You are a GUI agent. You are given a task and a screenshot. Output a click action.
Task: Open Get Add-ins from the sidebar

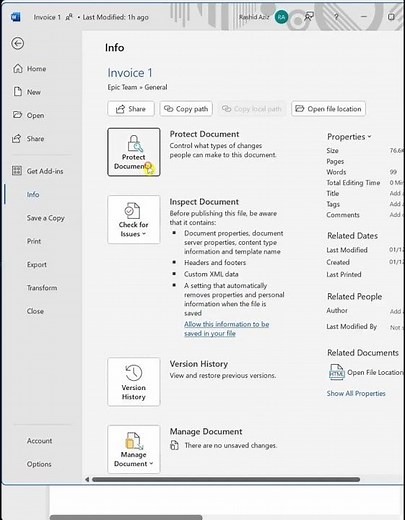pos(45,171)
